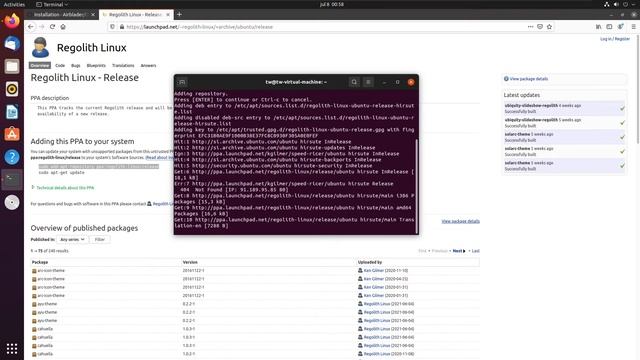Screen dimensions: 640x360
Task: Open Firefox from the Ubuntu dock
Action: coord(12,20)
